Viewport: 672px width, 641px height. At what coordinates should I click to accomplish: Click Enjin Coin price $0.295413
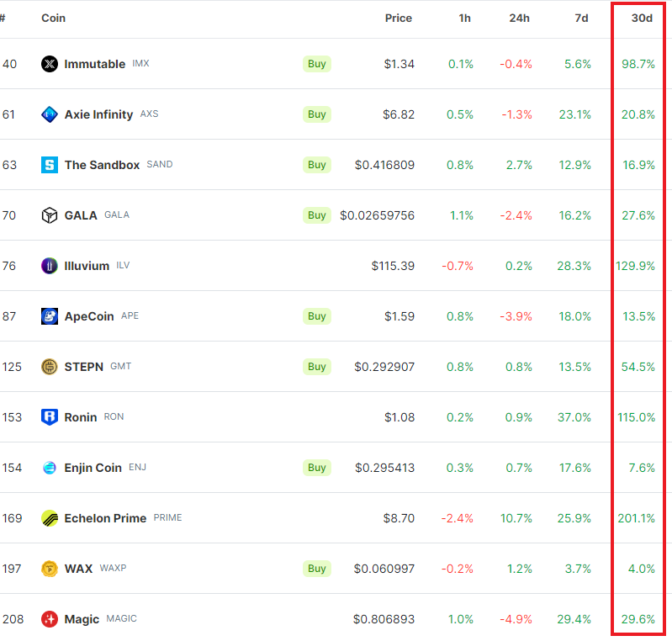click(x=384, y=468)
